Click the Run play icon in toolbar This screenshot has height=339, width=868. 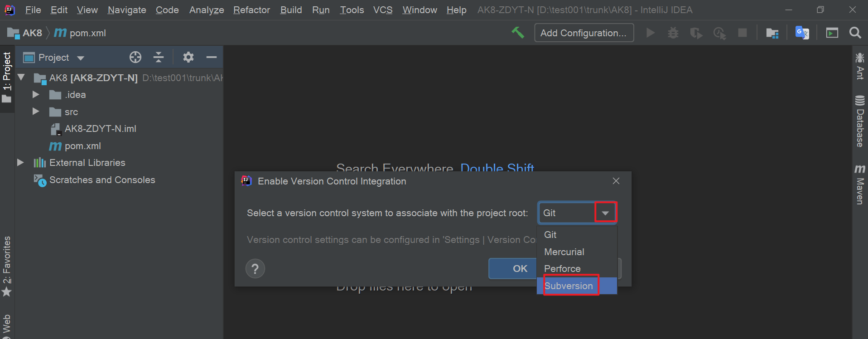(x=650, y=33)
